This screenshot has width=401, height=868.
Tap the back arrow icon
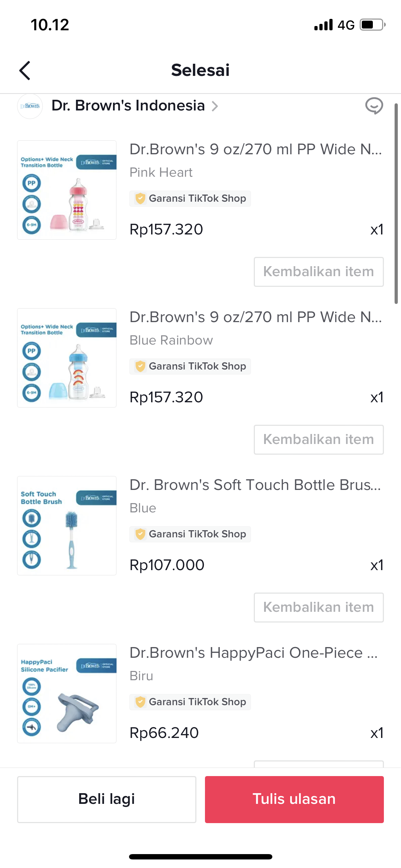pos(25,70)
